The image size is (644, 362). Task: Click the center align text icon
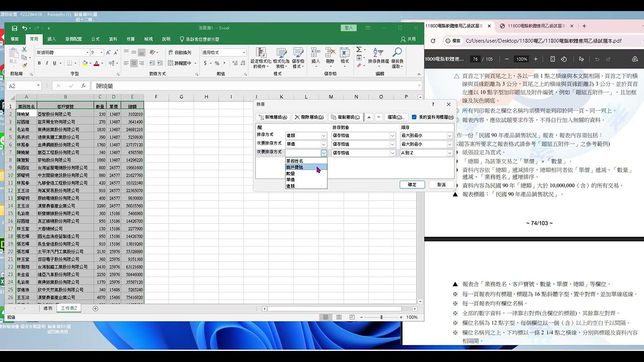(x=134, y=63)
